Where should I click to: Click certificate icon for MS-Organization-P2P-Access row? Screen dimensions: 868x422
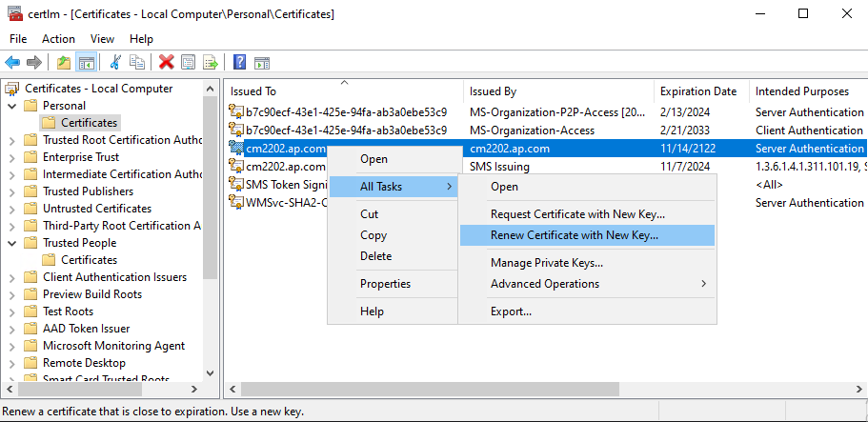point(236,112)
